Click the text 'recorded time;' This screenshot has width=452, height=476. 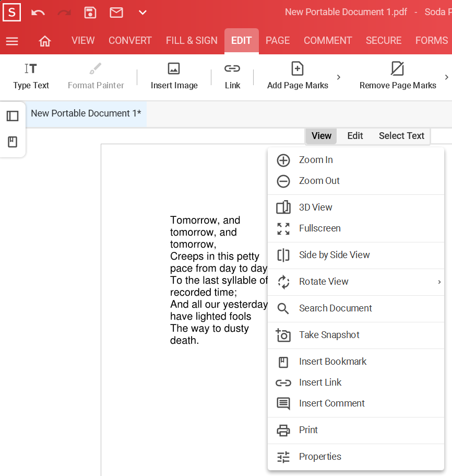(x=204, y=292)
